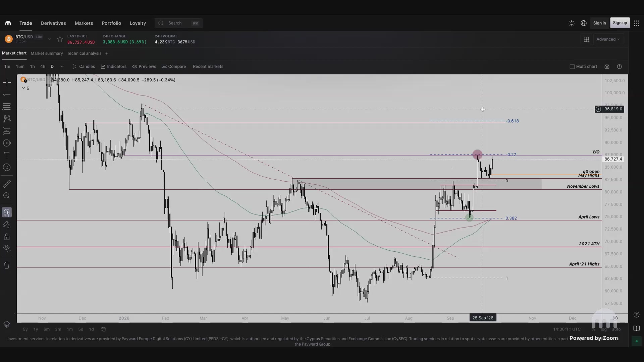Open the forecasting and measurement tools
The image size is (644, 362).
point(7,131)
